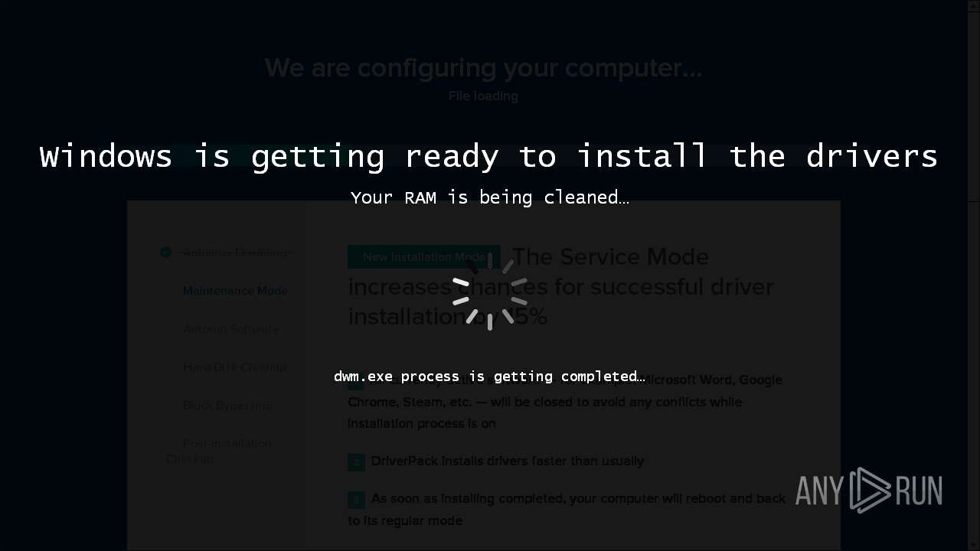The image size is (980, 551).
Task: Click 'DriverPack installs drivers faster than usually'
Action: tap(508, 461)
